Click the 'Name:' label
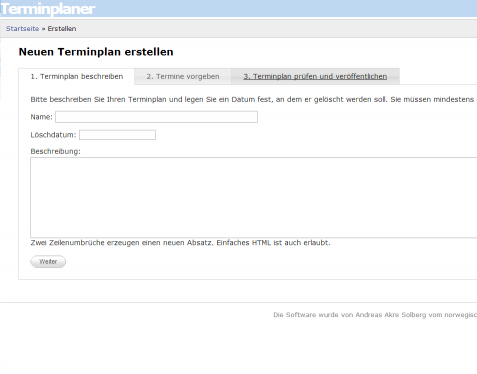Screen dimensions: 477x374 tap(41, 117)
